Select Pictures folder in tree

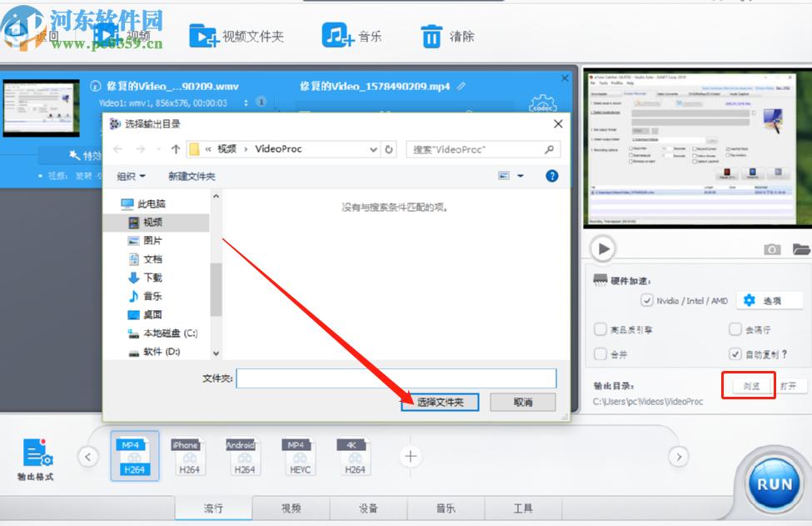[x=146, y=240]
